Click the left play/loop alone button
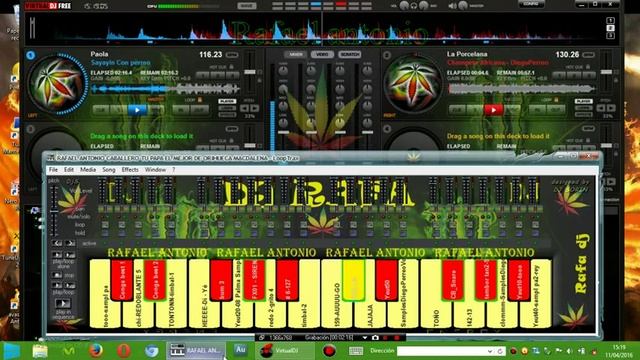This screenshot has width=640, height=360. coord(57,255)
